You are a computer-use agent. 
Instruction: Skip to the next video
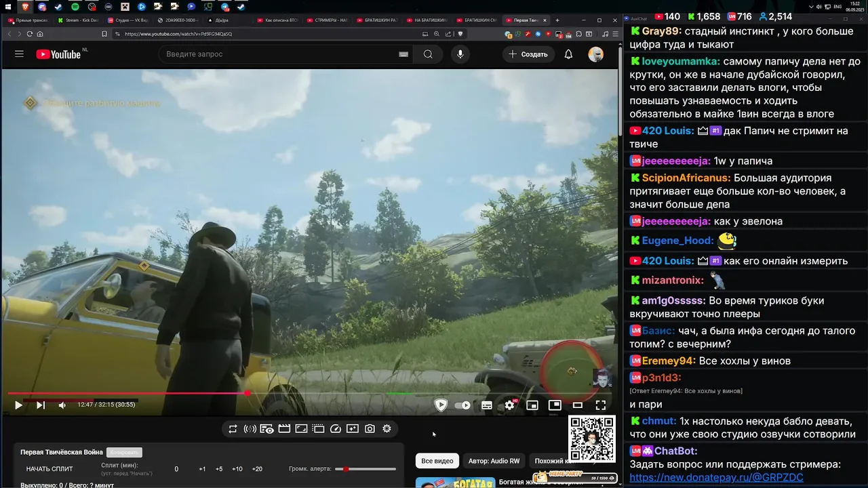[x=41, y=405]
